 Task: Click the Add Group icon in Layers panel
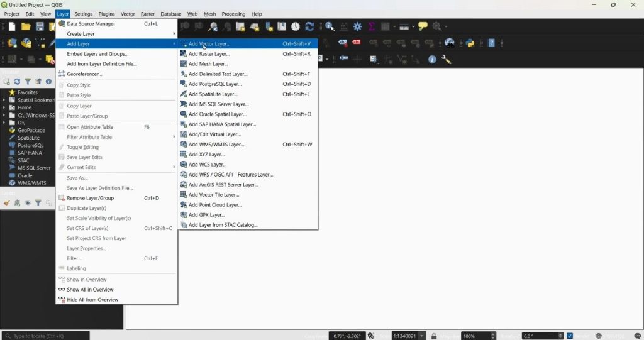click(17, 203)
